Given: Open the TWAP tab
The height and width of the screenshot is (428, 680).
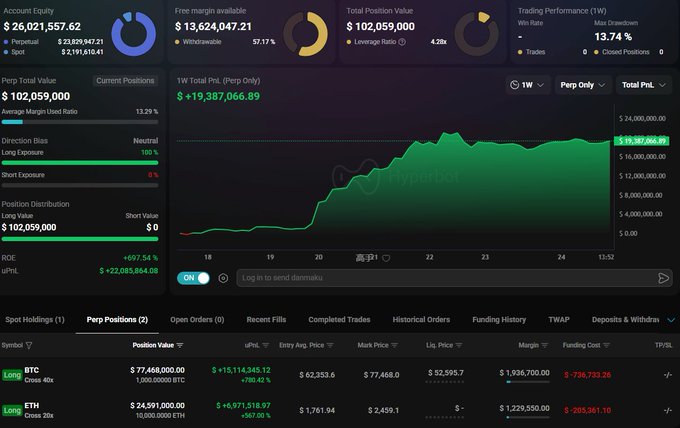Looking at the screenshot, I should [559, 320].
